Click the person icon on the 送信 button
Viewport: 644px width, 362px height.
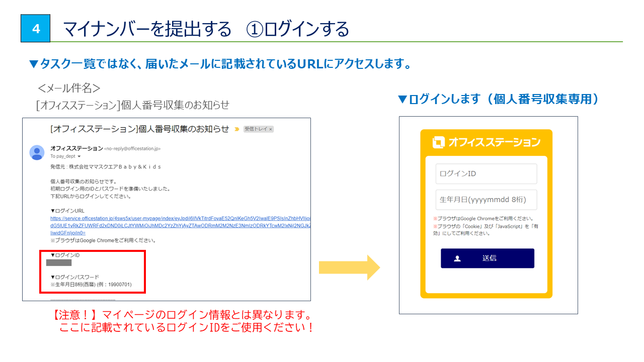[x=457, y=258]
